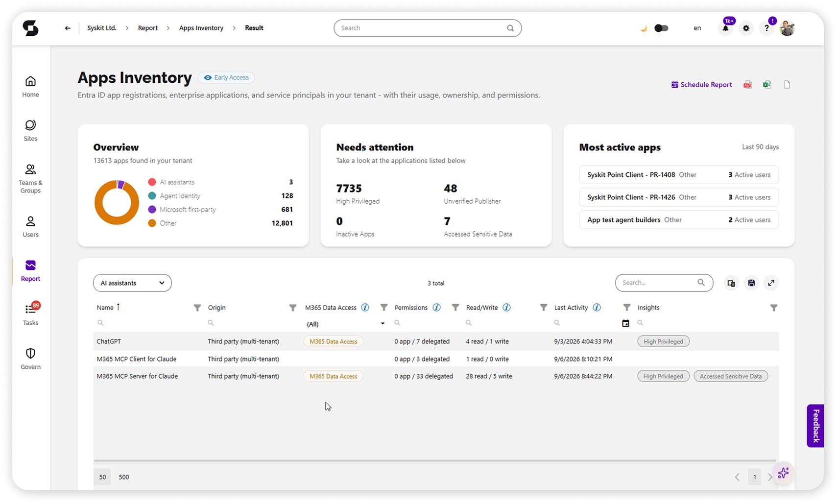Open the user profile avatar
Viewport: 838px width, 504px height.
pos(787,28)
